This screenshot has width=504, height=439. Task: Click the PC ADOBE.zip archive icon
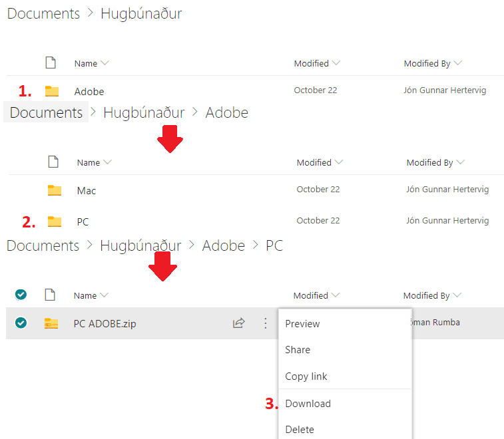(x=51, y=323)
